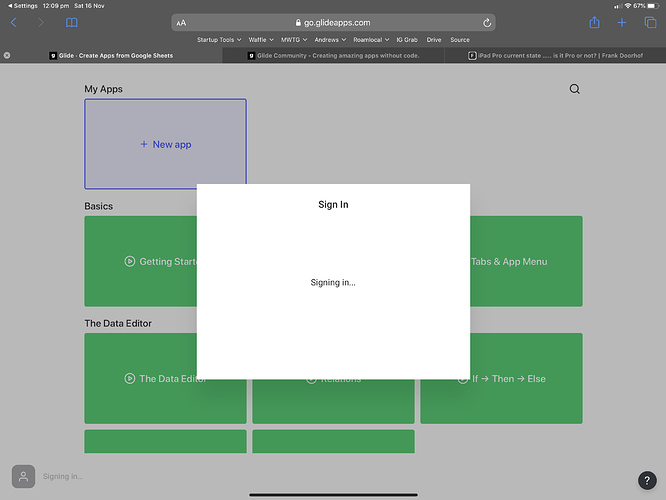Close the Glide Create Apps tab
Viewport: 666px width, 500px height.
coord(7,55)
